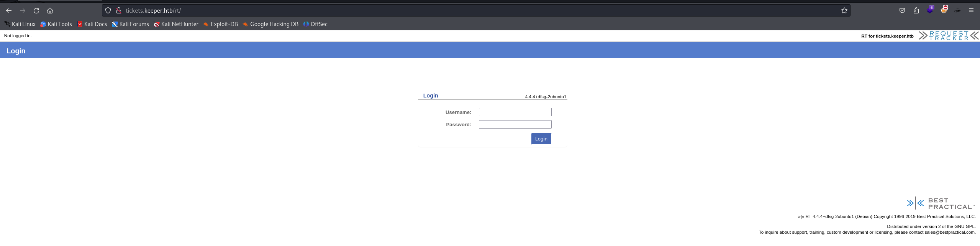Click the 'Not logged in.' status text
This screenshot has height=246, width=980.
[x=18, y=36]
